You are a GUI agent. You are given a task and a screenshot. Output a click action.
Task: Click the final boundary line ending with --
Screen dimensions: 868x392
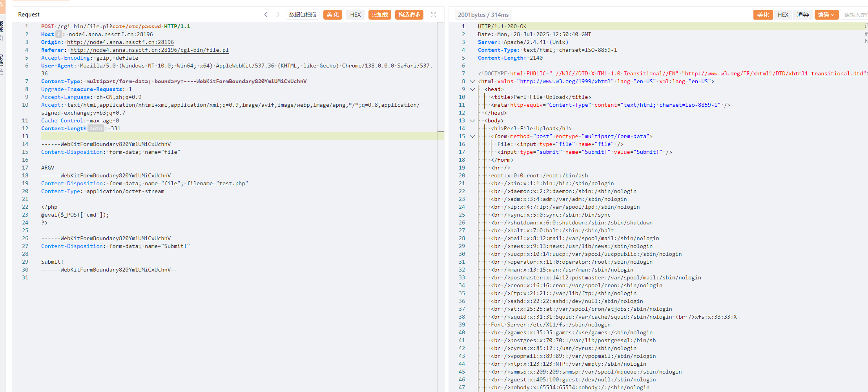click(x=109, y=270)
